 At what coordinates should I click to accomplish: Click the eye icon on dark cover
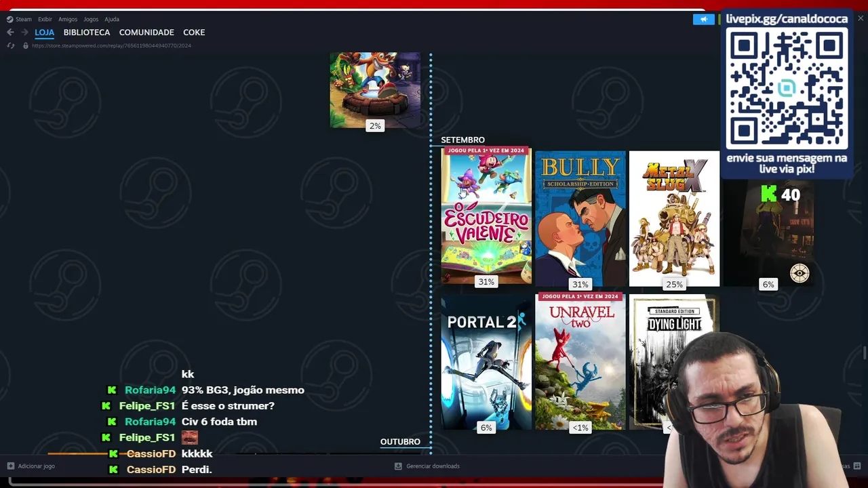pos(800,273)
